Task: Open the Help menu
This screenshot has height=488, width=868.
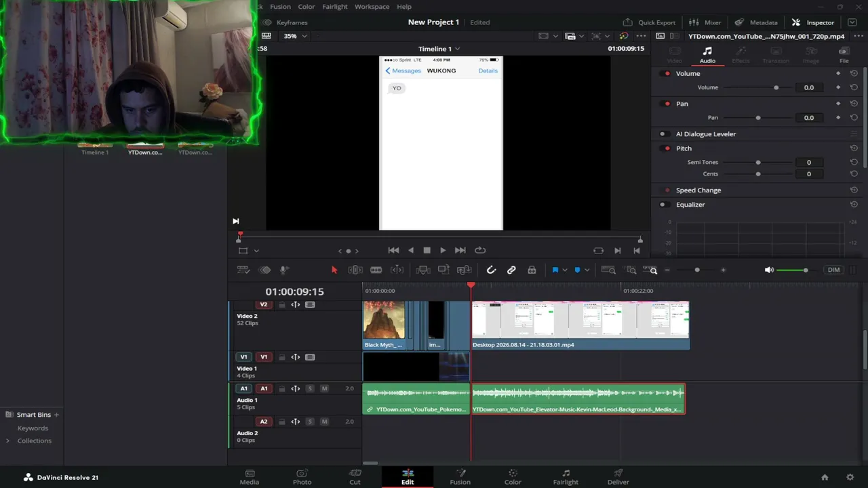Action: [404, 7]
